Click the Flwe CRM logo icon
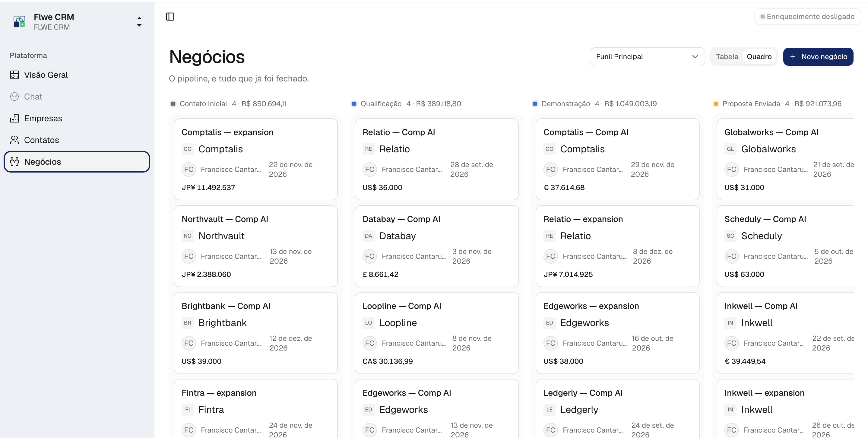Screen dimensions: 868x438 (19, 21)
